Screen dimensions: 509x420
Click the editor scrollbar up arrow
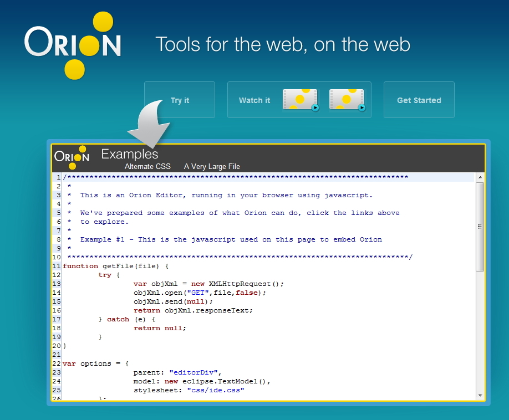click(x=480, y=177)
